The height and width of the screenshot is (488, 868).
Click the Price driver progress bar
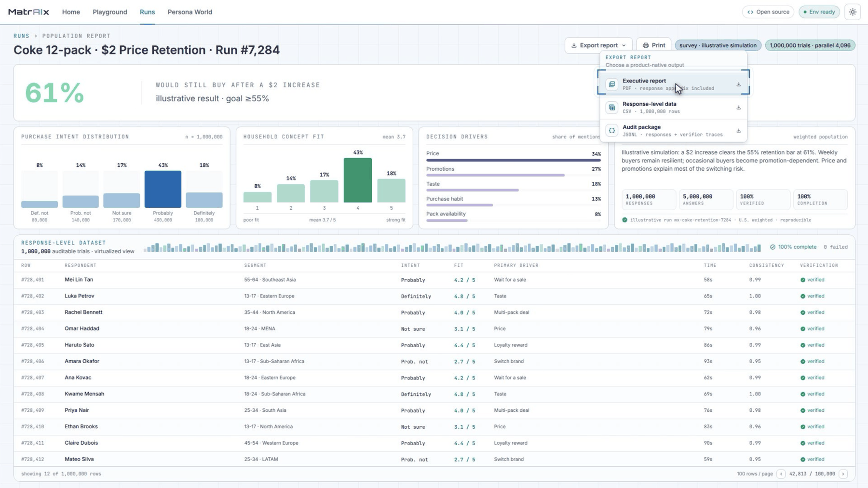[514, 160]
